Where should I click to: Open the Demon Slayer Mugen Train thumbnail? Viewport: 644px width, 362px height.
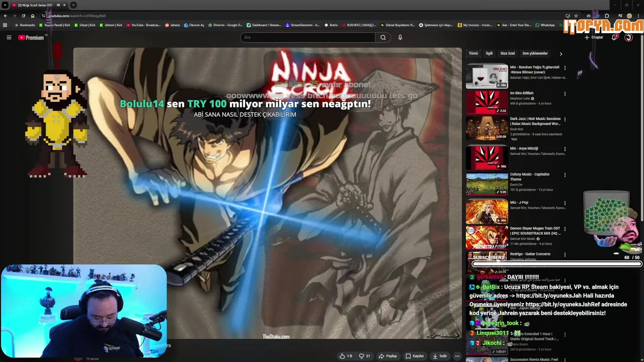tap(487, 237)
